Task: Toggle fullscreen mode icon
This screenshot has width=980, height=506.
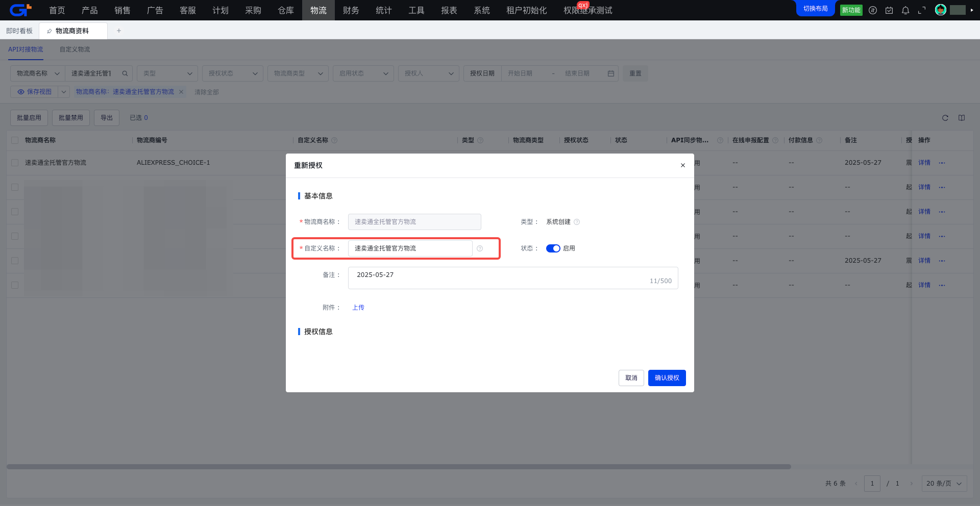Action: pos(922,10)
